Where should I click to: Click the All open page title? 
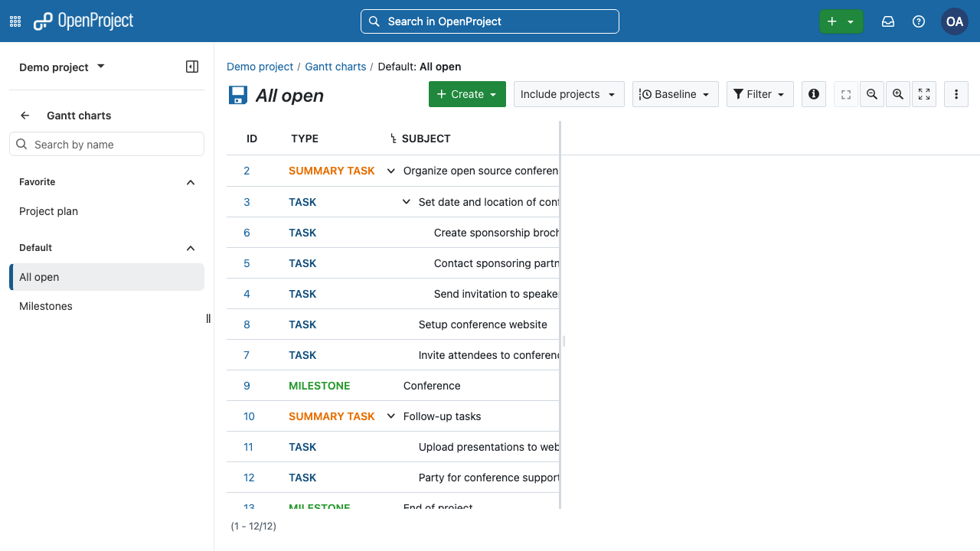click(289, 96)
